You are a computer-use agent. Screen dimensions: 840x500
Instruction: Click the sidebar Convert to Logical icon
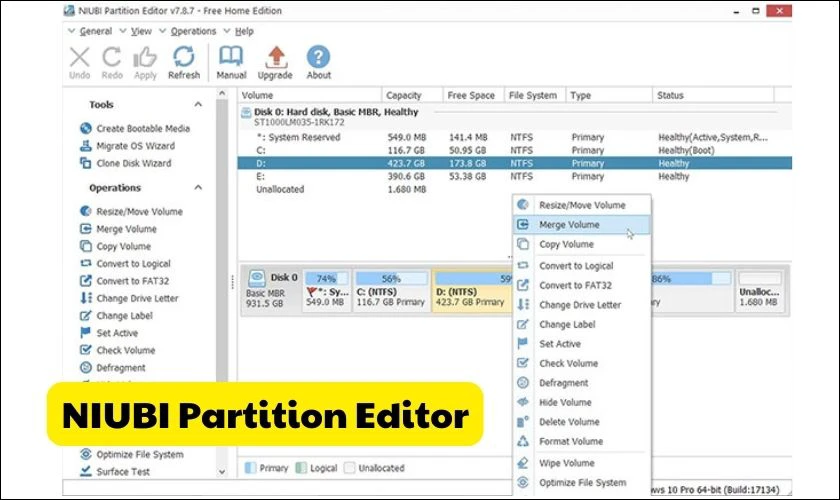(86, 263)
